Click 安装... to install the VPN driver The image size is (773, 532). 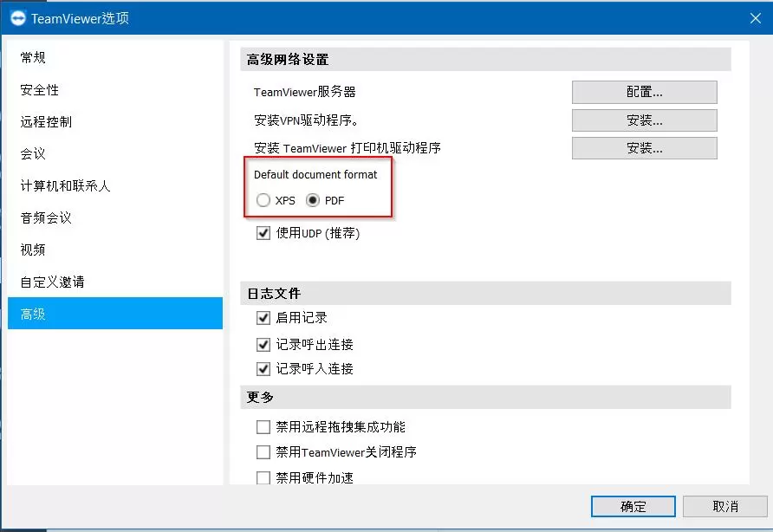(644, 120)
